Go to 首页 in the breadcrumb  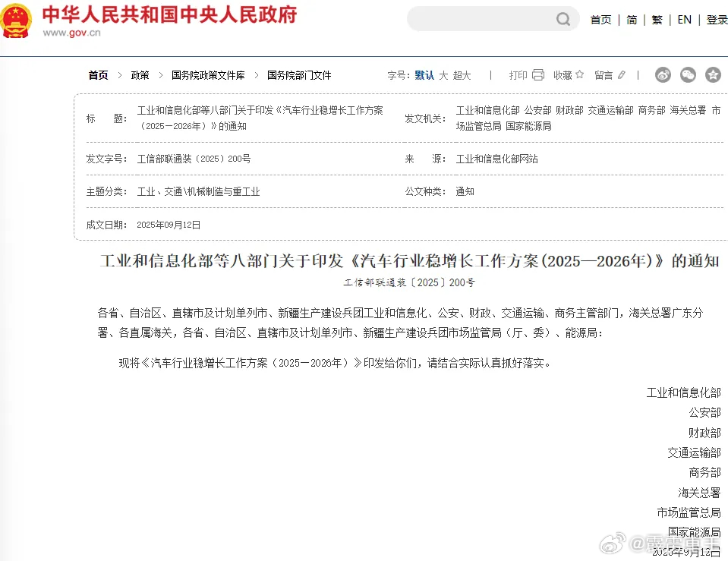[x=99, y=75]
